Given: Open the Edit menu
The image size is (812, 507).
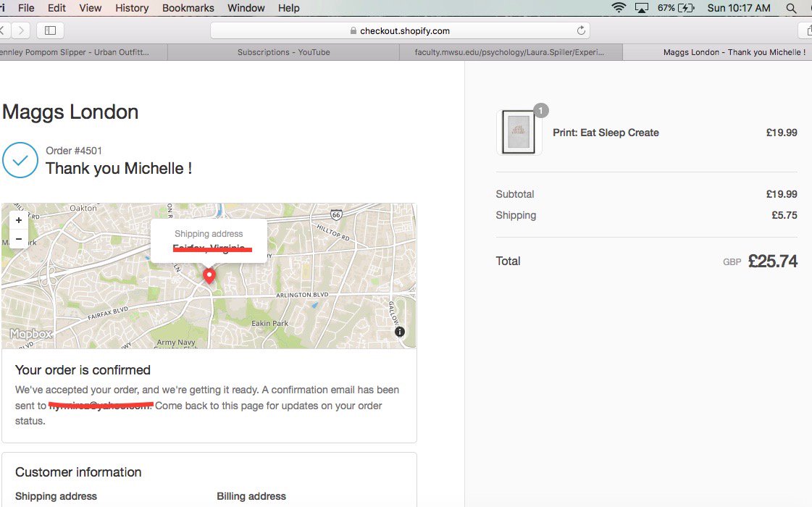Looking at the screenshot, I should pos(56,8).
